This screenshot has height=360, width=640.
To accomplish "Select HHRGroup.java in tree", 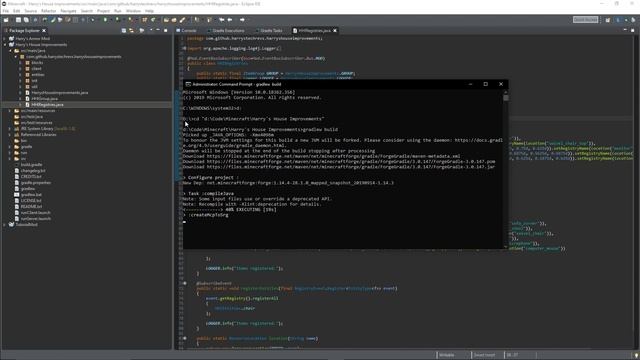I will point(44,99).
